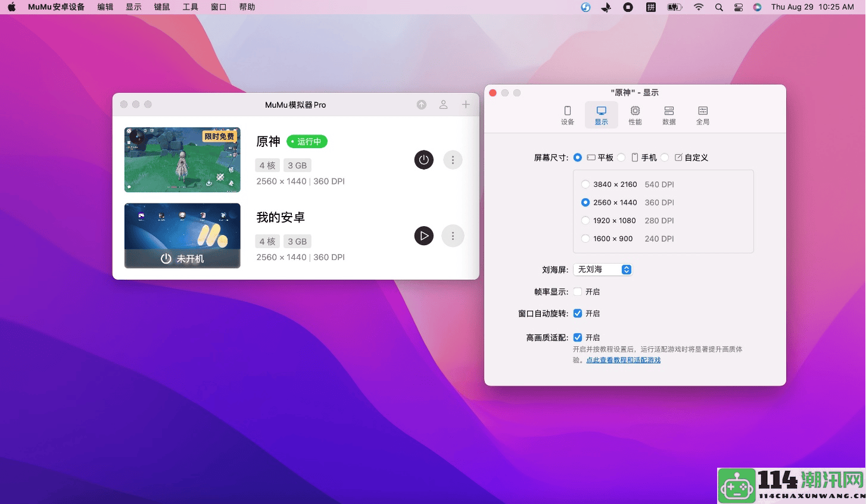
Task: Start the 我的安卓 device with play button
Action: pyautogui.click(x=423, y=236)
